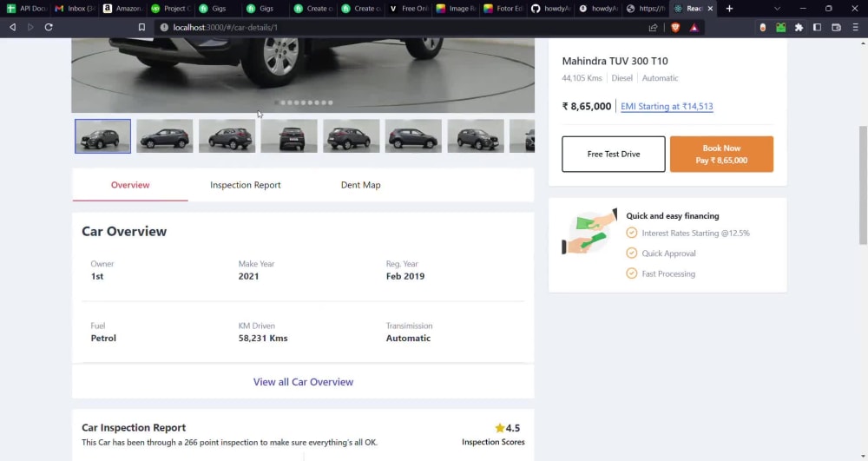Bookmark this page via the bookmark icon
The image size is (868, 461).
pos(141,27)
